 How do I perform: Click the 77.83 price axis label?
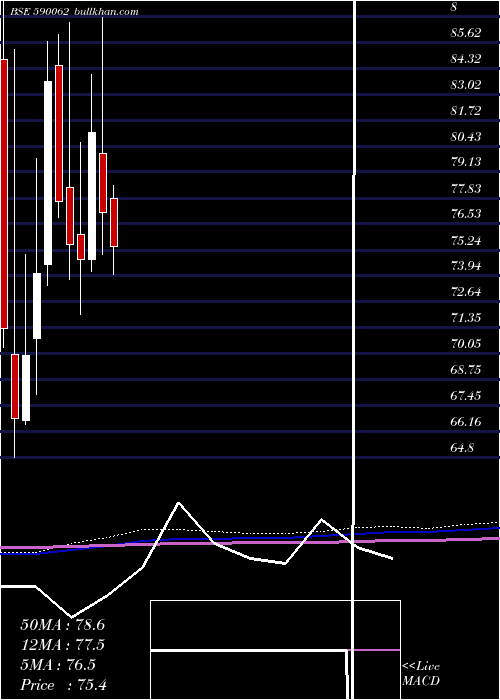(x=466, y=188)
